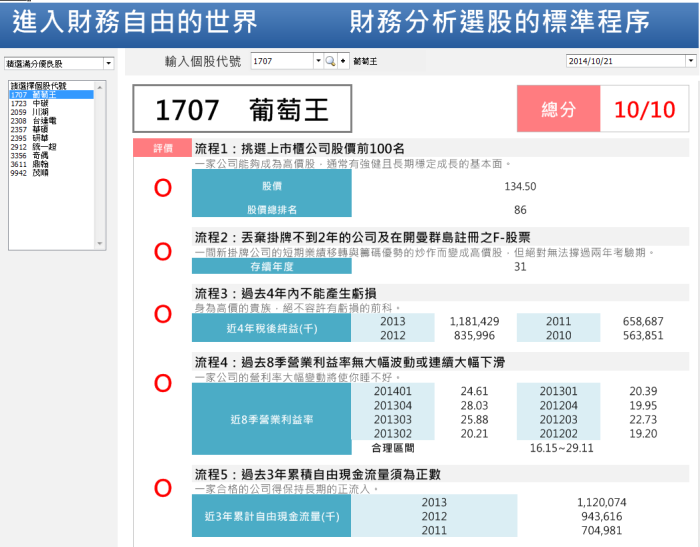The image size is (700, 547).
Task: Select stock 2059 in the stock list
Action: point(51,112)
